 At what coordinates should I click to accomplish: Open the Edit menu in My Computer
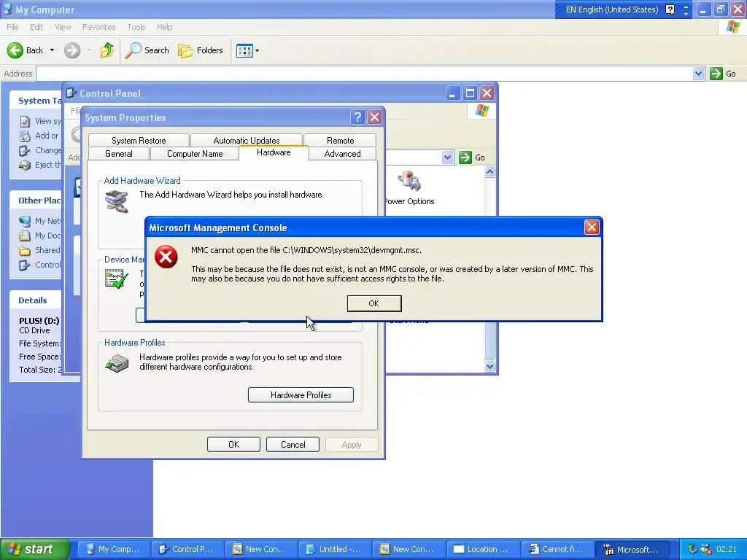pyautogui.click(x=36, y=27)
